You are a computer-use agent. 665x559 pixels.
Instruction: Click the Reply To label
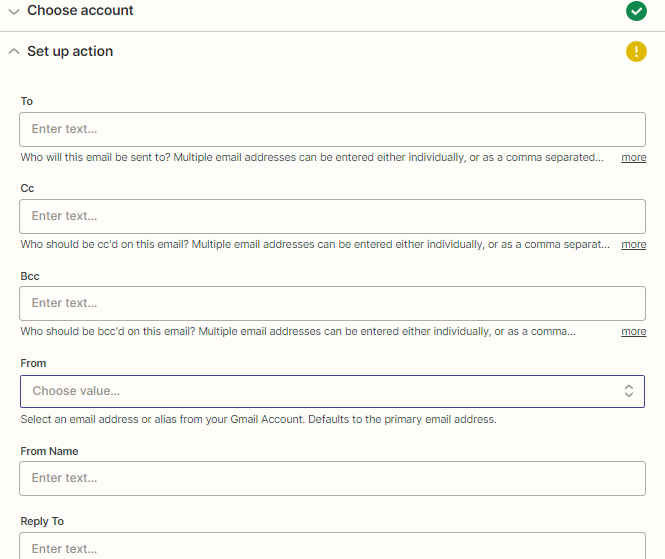42,521
